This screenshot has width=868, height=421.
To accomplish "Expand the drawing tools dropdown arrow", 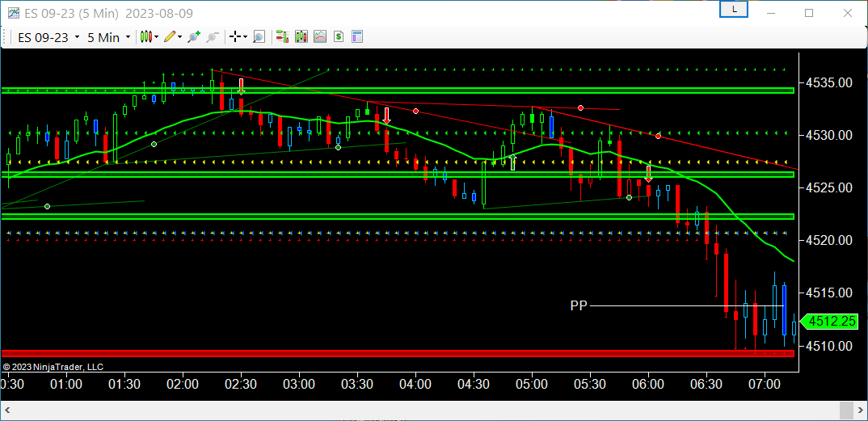I will 180,37.
